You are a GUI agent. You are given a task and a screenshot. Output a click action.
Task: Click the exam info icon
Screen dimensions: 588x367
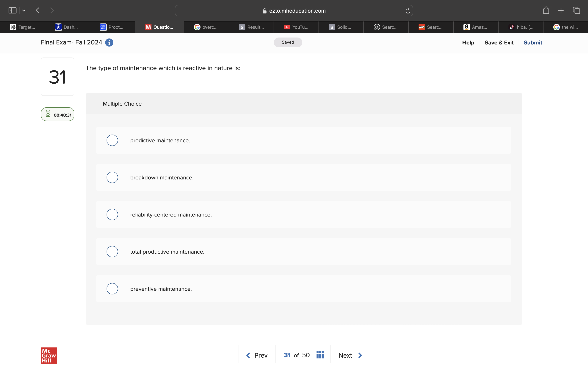pos(109,42)
